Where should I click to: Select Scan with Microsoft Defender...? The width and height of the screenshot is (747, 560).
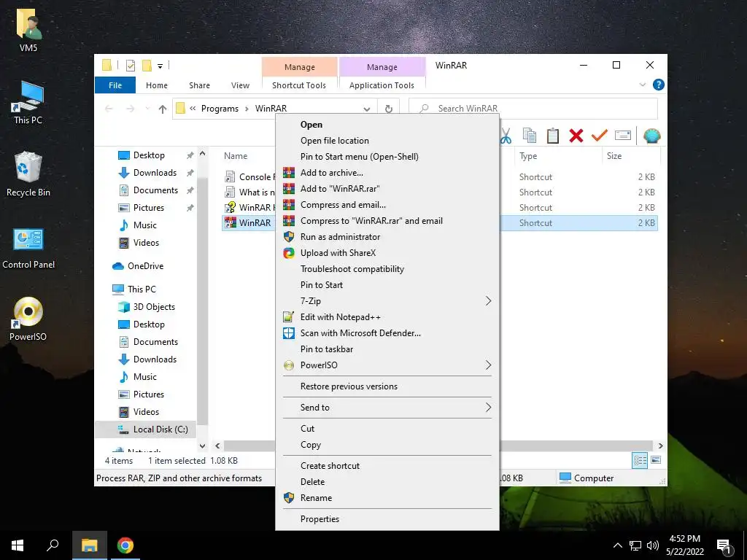click(387, 333)
